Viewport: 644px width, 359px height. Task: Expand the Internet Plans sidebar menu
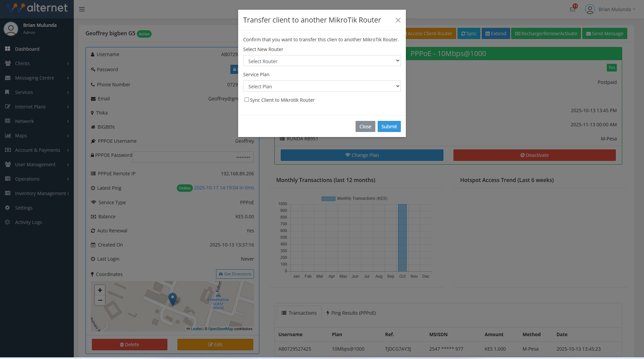[x=30, y=107]
